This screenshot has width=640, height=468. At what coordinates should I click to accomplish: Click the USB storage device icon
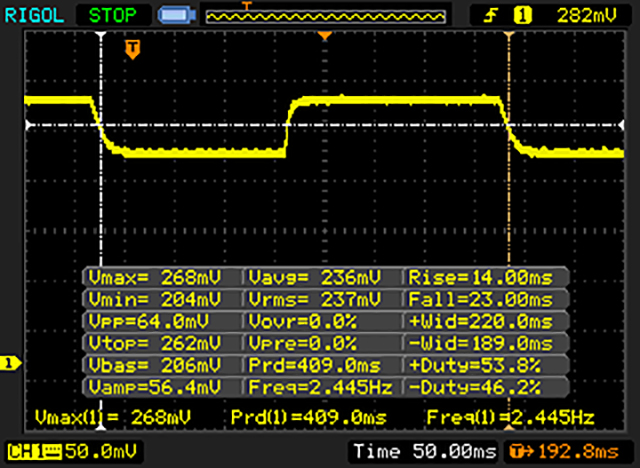[177, 16]
